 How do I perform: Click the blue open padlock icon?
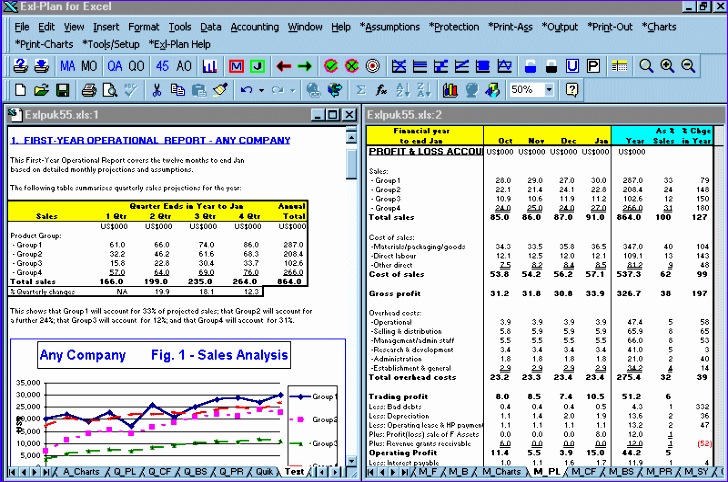click(x=530, y=66)
